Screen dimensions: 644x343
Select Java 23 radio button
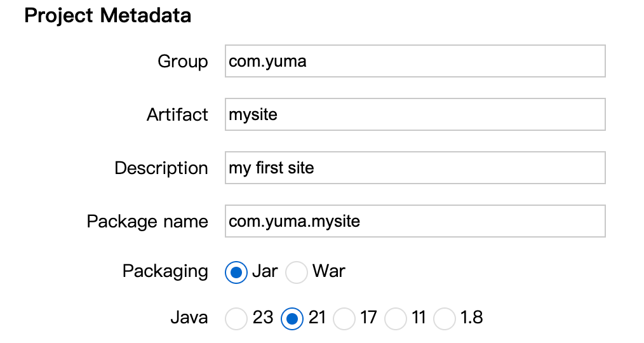236,318
